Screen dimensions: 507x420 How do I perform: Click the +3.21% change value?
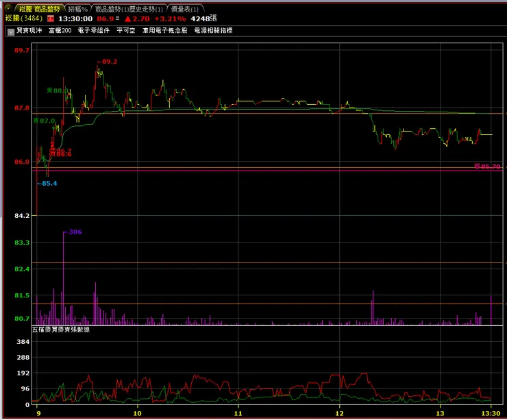click(x=170, y=18)
